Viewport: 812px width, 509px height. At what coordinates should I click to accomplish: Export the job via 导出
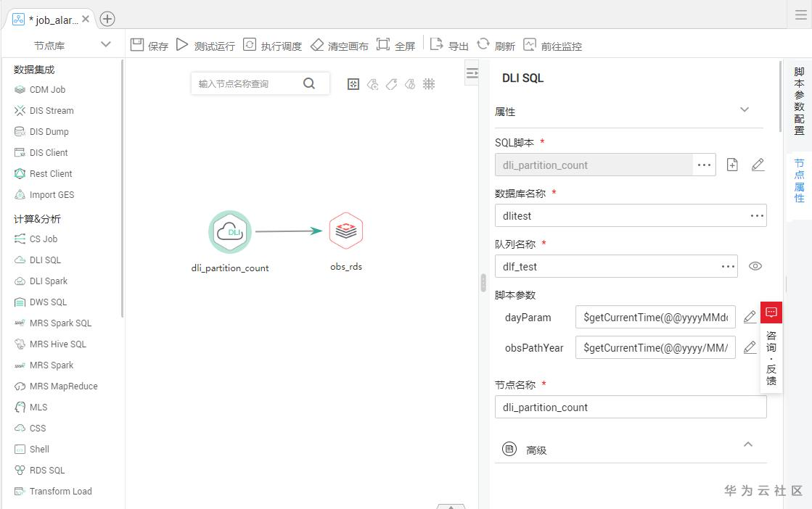[x=449, y=46]
